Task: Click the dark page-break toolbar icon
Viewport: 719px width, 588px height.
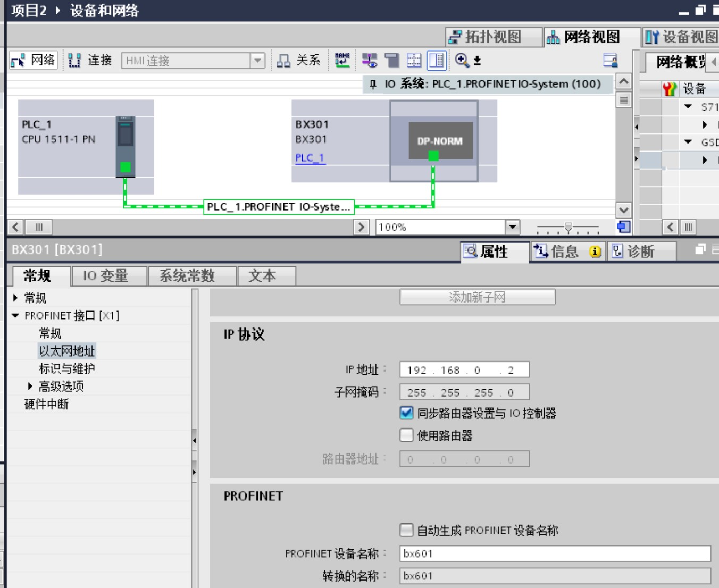Action: click(392, 61)
